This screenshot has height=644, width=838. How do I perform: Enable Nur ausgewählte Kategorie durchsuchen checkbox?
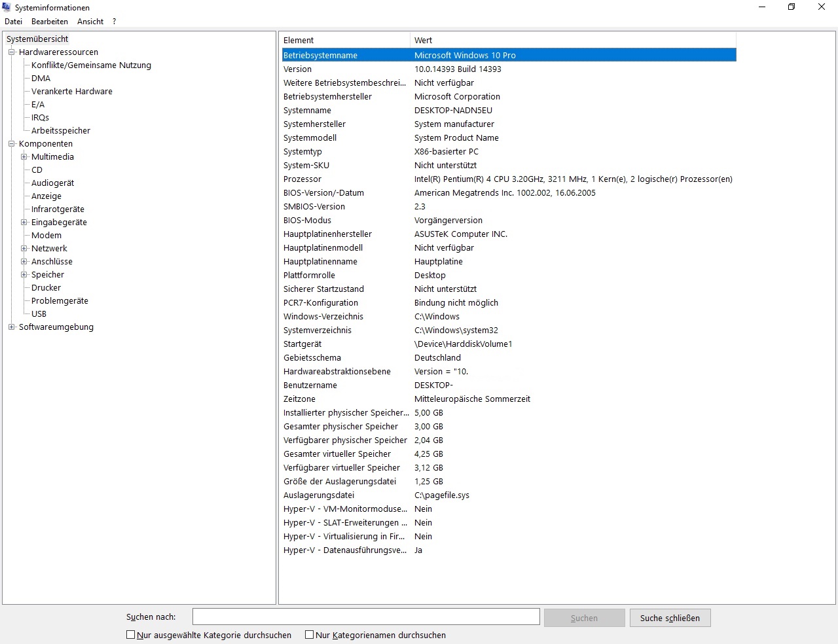tap(130, 635)
